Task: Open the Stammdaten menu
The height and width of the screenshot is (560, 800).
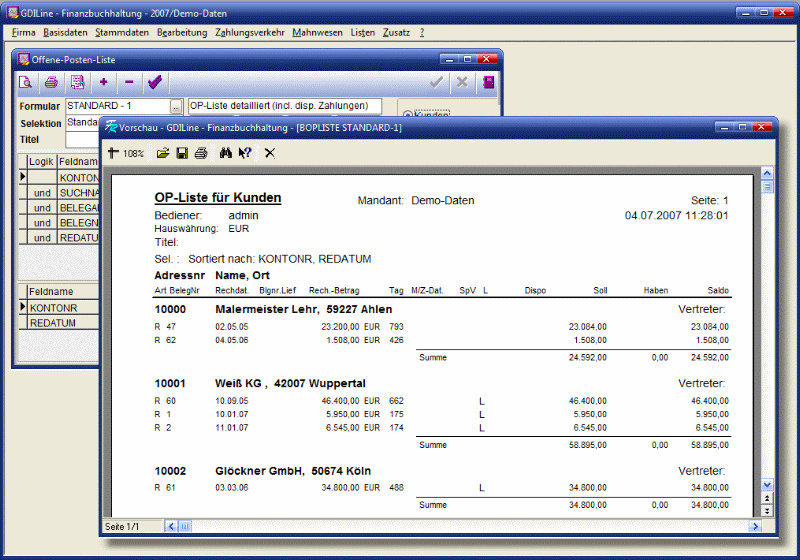Action: click(122, 32)
